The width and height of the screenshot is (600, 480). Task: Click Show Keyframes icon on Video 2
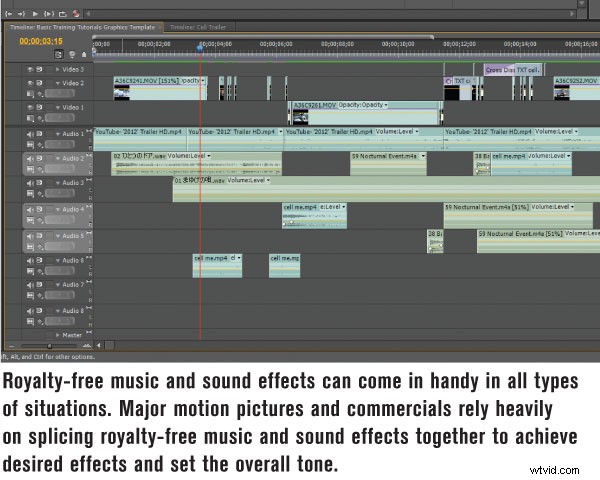(x=41, y=94)
